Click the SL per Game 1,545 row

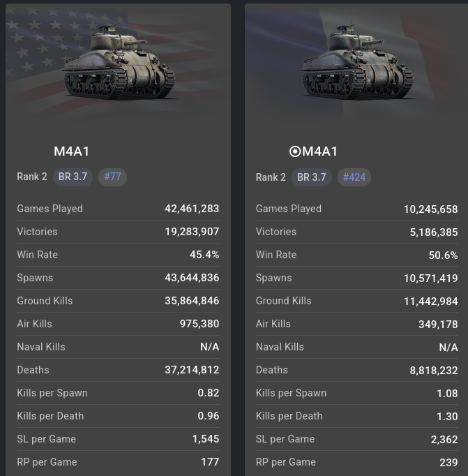tap(118, 439)
